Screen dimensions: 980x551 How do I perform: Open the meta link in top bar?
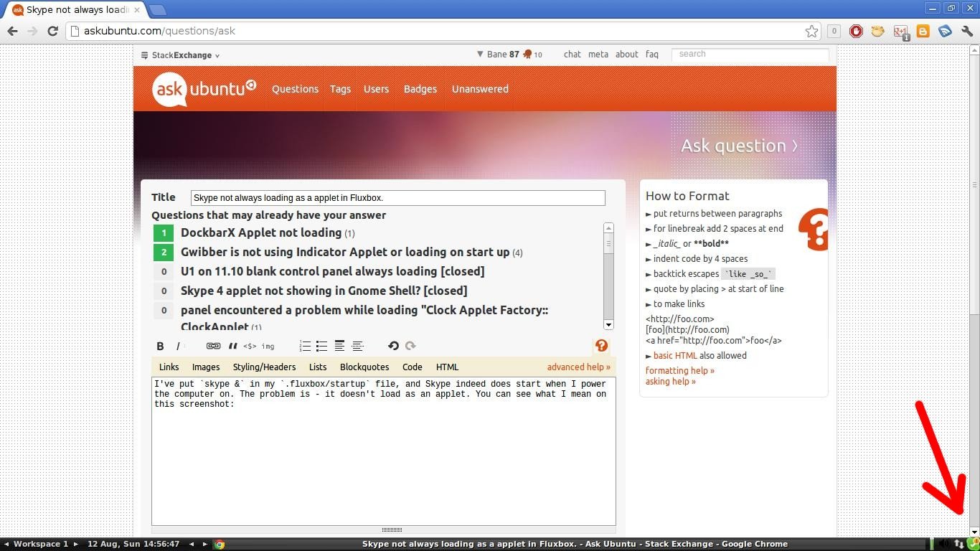coord(598,54)
